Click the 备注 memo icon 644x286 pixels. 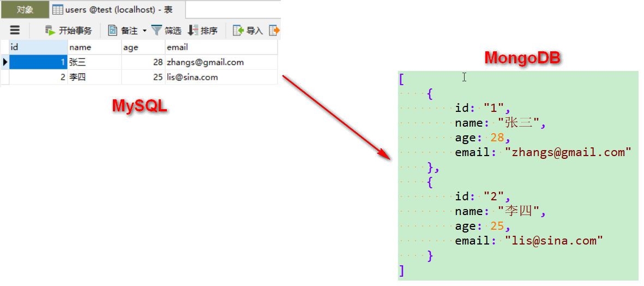click(112, 31)
